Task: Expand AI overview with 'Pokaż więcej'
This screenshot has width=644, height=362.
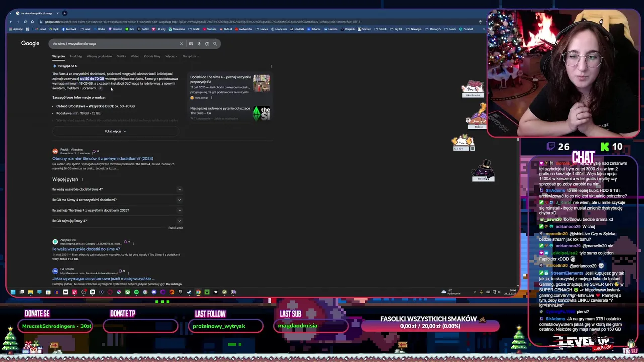Action: (115, 131)
